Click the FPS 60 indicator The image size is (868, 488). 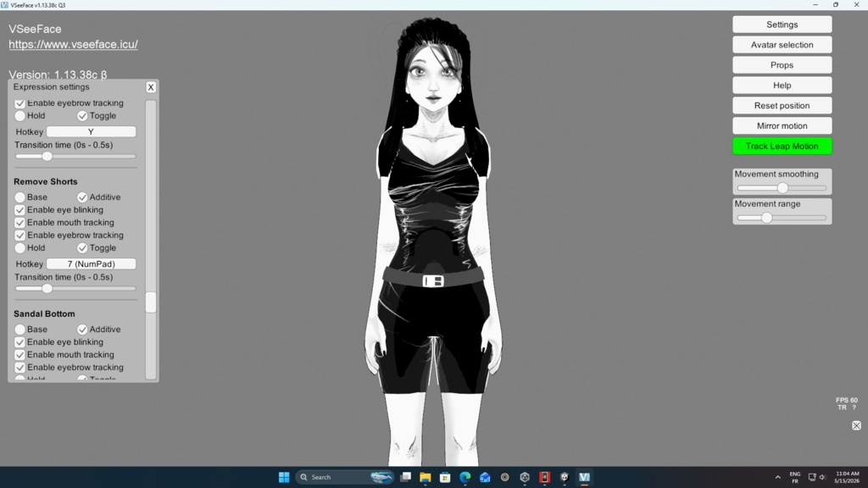coord(847,400)
